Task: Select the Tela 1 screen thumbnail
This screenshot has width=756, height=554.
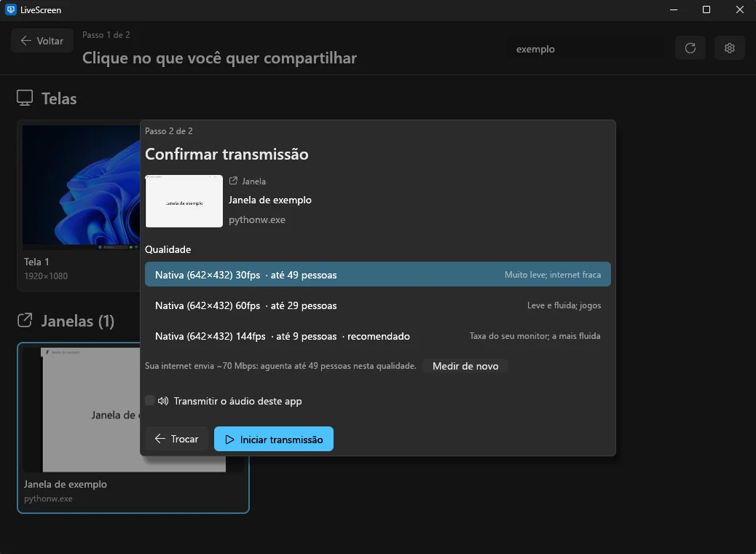Action: pos(82,187)
